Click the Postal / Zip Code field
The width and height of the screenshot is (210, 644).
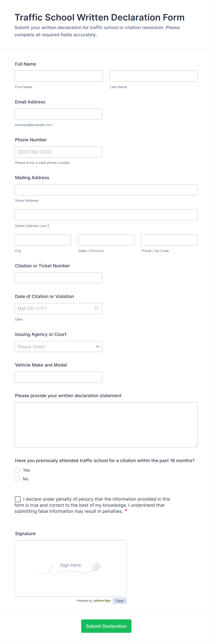point(169,240)
